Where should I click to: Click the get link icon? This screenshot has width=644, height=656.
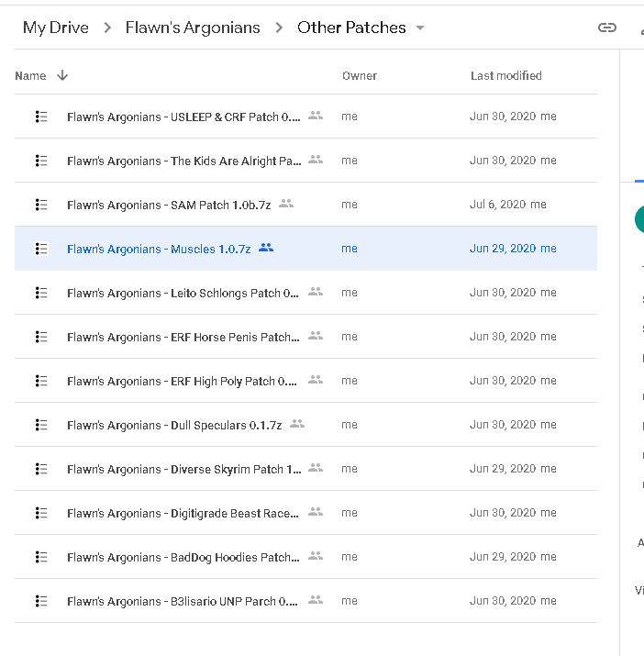[x=606, y=28]
